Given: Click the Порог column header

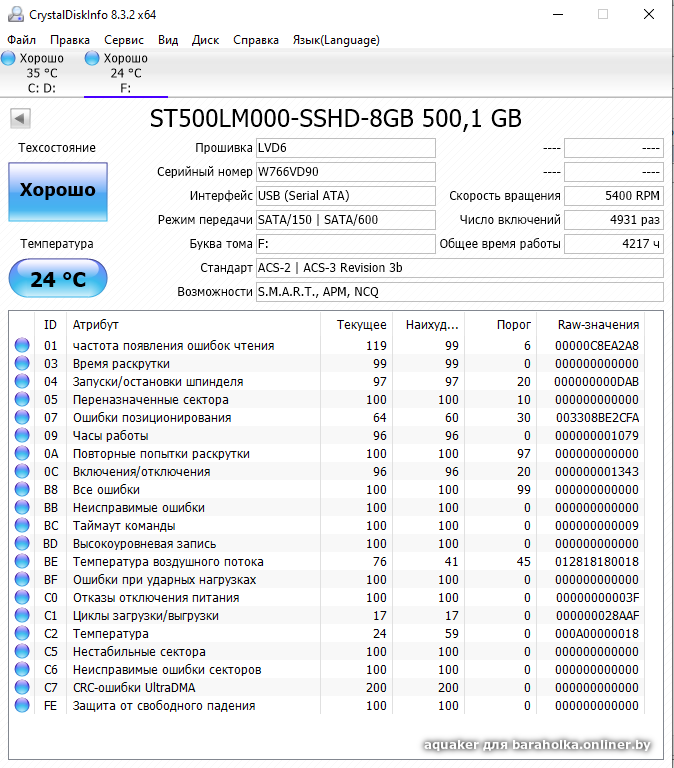Looking at the screenshot, I should point(500,325).
